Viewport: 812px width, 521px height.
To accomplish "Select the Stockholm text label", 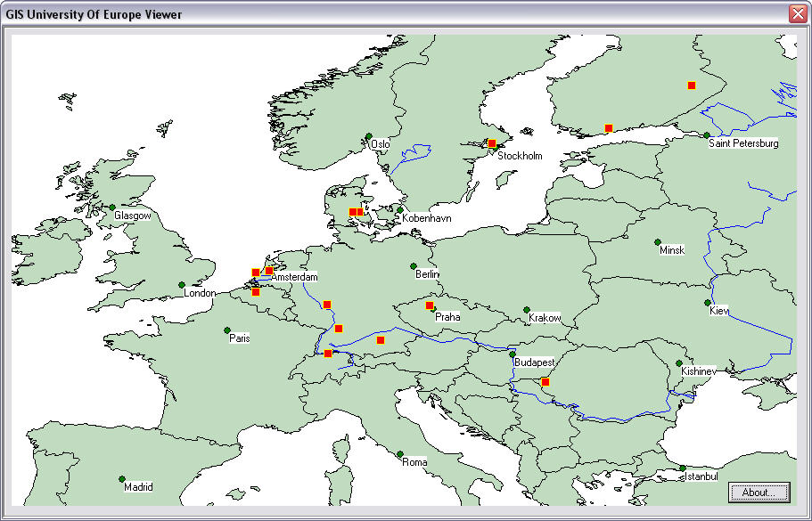I will (x=520, y=156).
